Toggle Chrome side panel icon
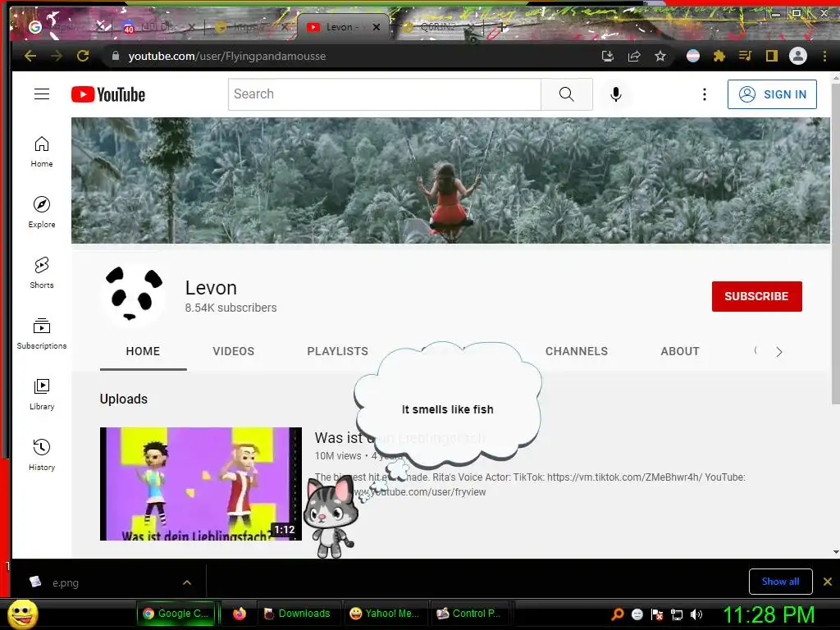 pos(771,56)
